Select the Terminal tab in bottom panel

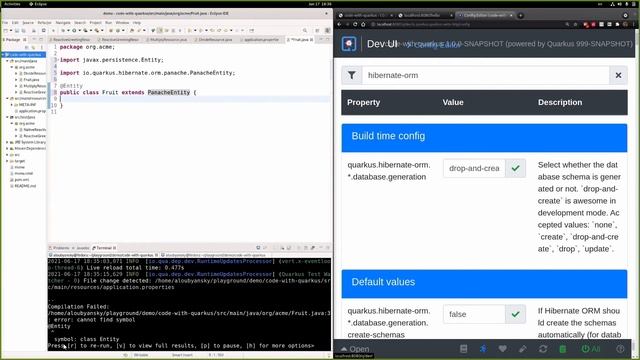[104, 248]
